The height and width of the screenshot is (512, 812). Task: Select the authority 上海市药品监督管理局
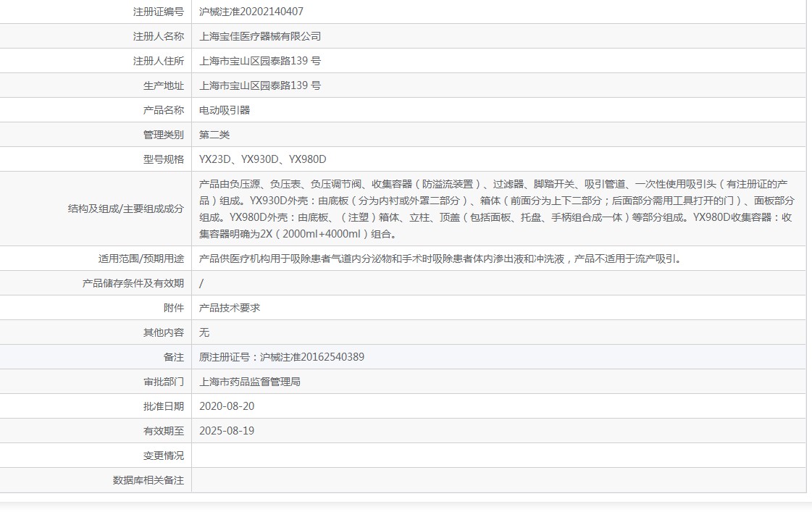pyautogui.click(x=250, y=382)
